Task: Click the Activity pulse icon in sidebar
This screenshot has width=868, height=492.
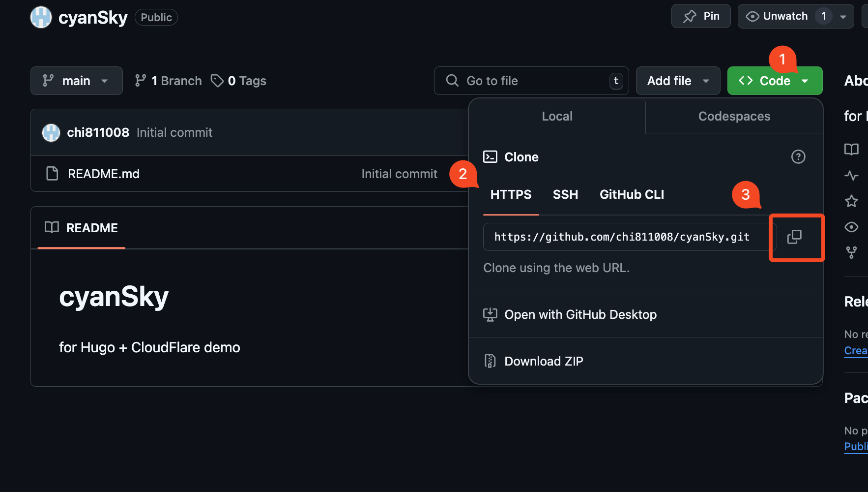Action: (851, 176)
